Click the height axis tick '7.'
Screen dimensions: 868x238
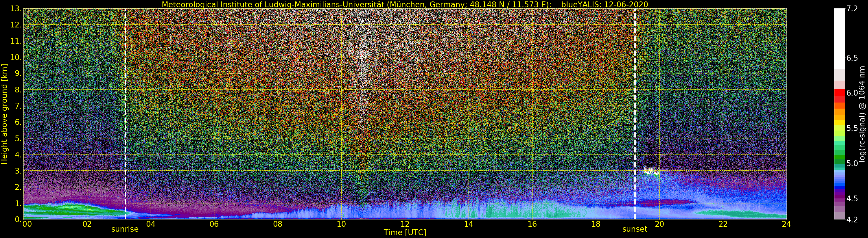tap(18, 106)
